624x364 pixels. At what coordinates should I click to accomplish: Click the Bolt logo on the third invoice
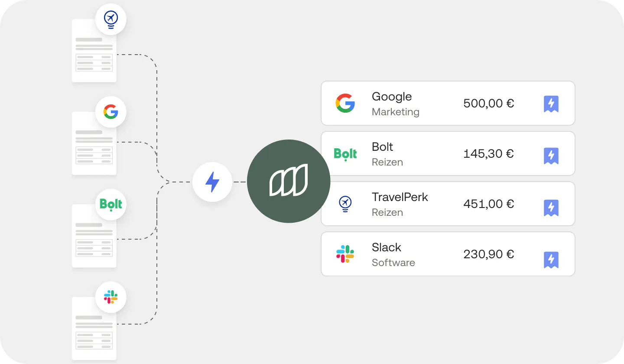[110, 205]
